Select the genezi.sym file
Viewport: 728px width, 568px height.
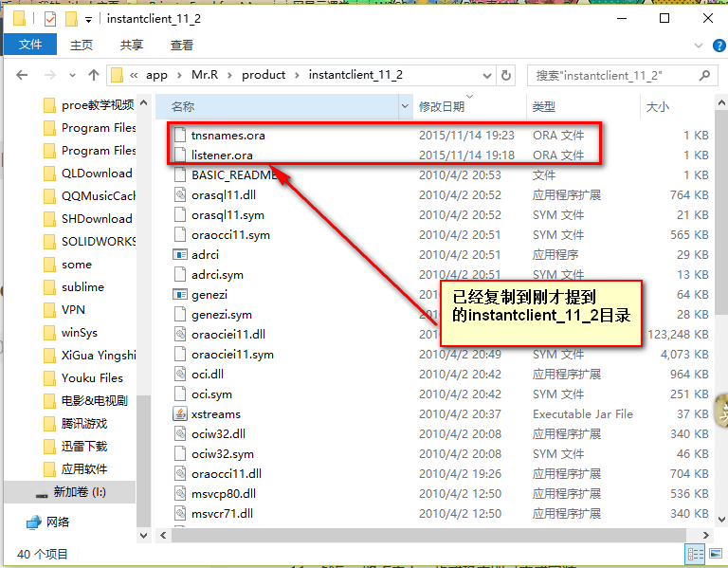(x=222, y=315)
